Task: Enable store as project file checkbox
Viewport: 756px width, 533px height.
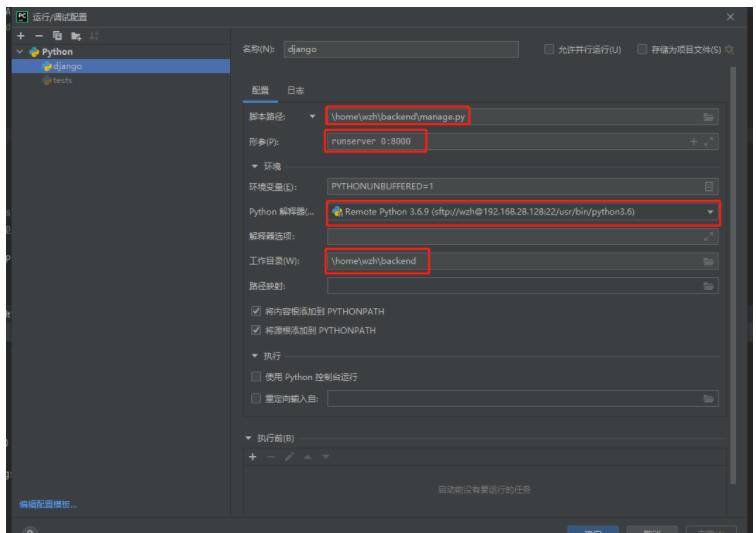Action: tap(642, 49)
